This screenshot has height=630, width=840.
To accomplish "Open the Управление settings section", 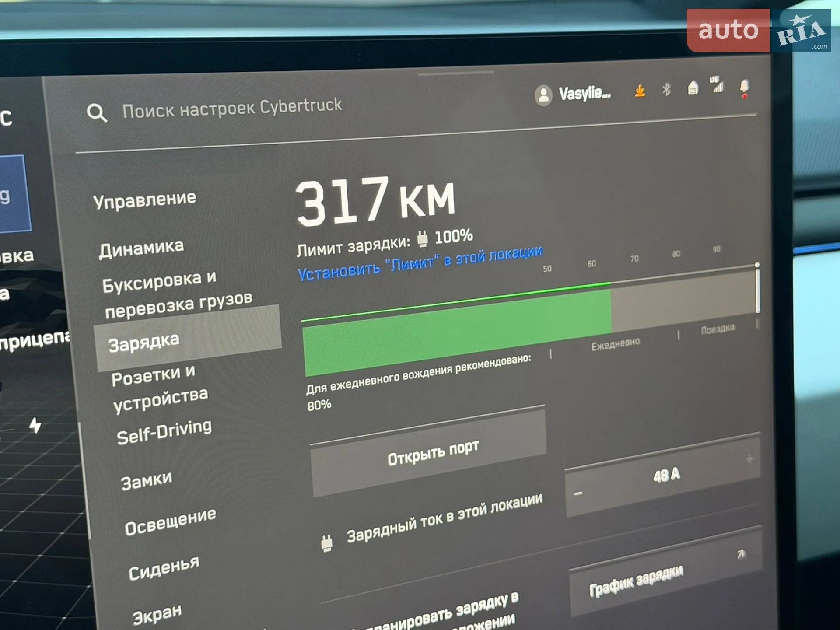I will [x=145, y=200].
